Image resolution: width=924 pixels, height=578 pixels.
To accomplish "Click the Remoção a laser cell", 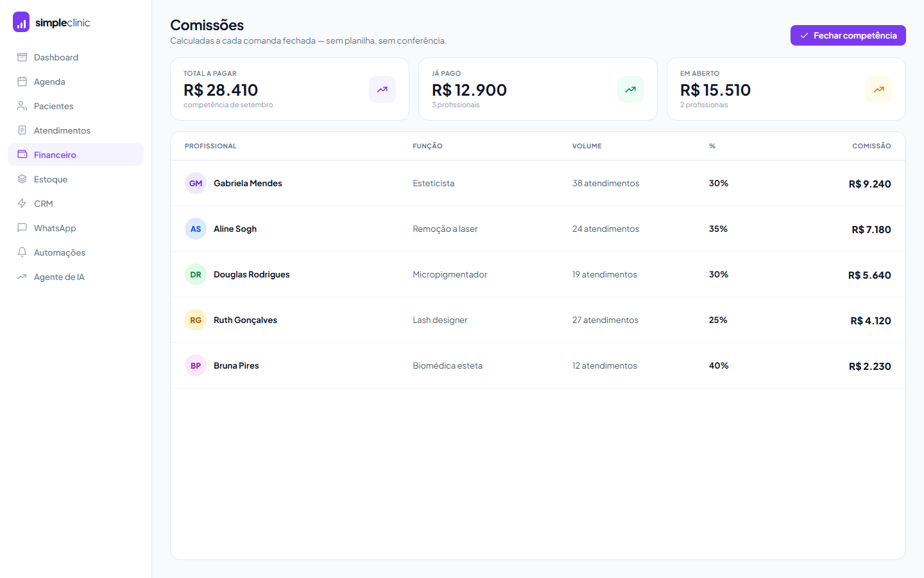I will (445, 229).
